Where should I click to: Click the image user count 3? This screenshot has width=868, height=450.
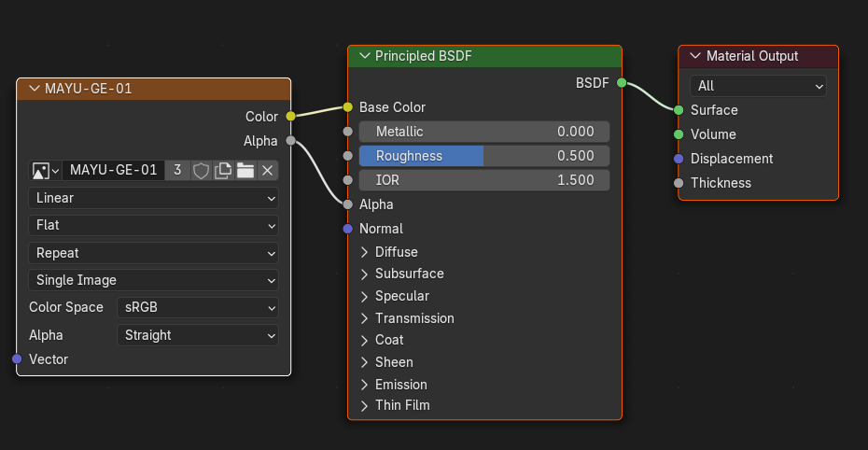(x=177, y=170)
